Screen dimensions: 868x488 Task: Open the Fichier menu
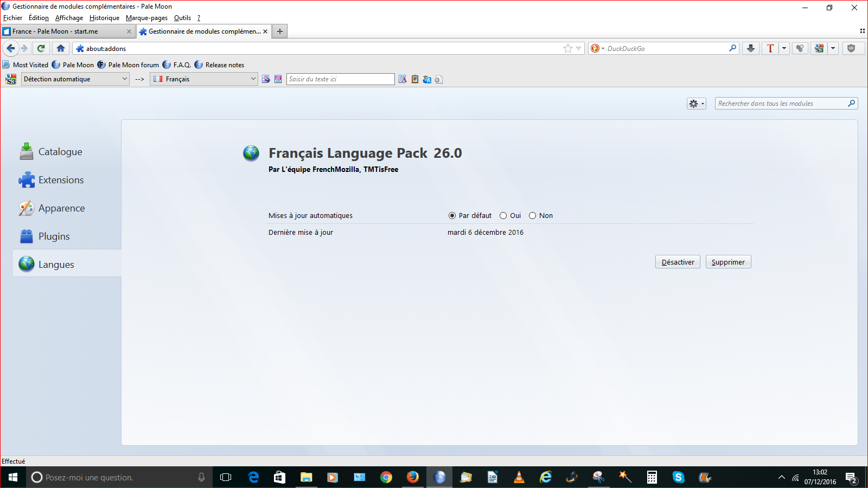(12, 18)
